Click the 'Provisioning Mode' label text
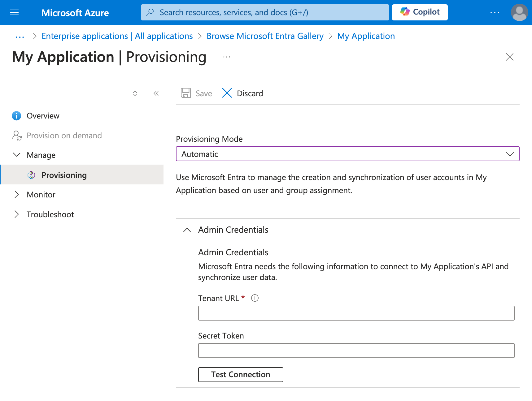532x401 pixels. tap(209, 139)
